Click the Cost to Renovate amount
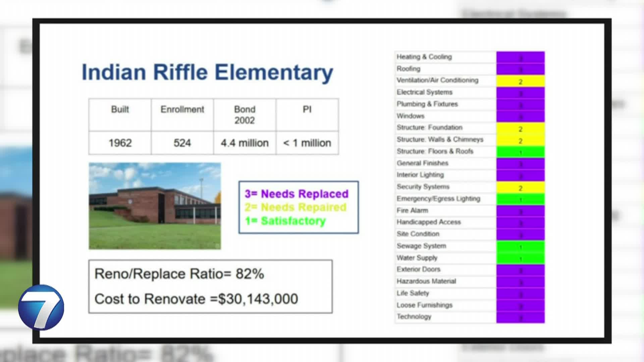644x362 pixels. pos(258,299)
